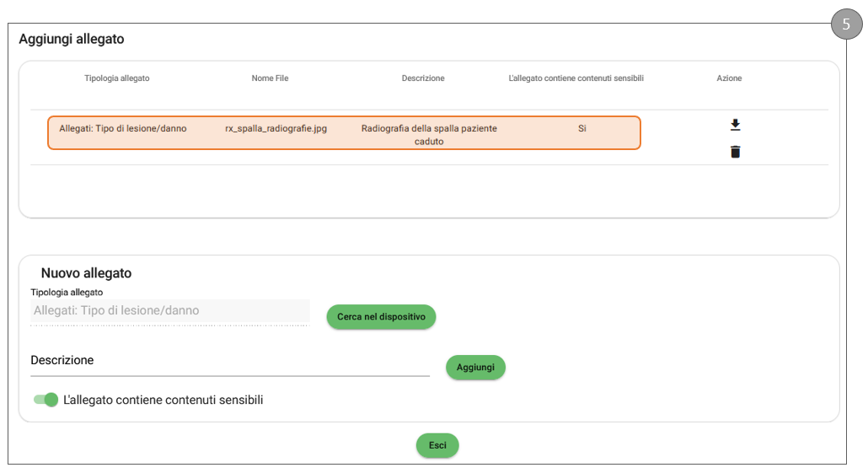Disable the sensitive content toggle switch
868x473 pixels.
tap(46, 400)
